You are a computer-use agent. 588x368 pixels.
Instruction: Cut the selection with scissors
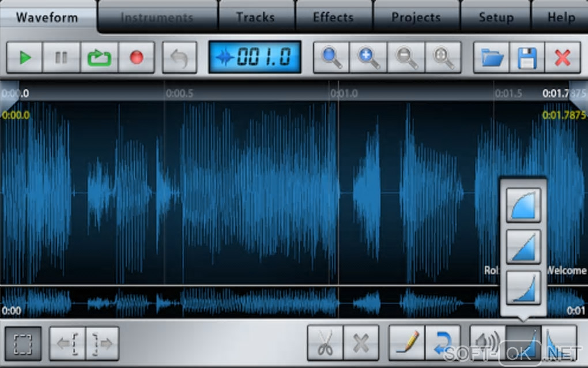pos(325,343)
